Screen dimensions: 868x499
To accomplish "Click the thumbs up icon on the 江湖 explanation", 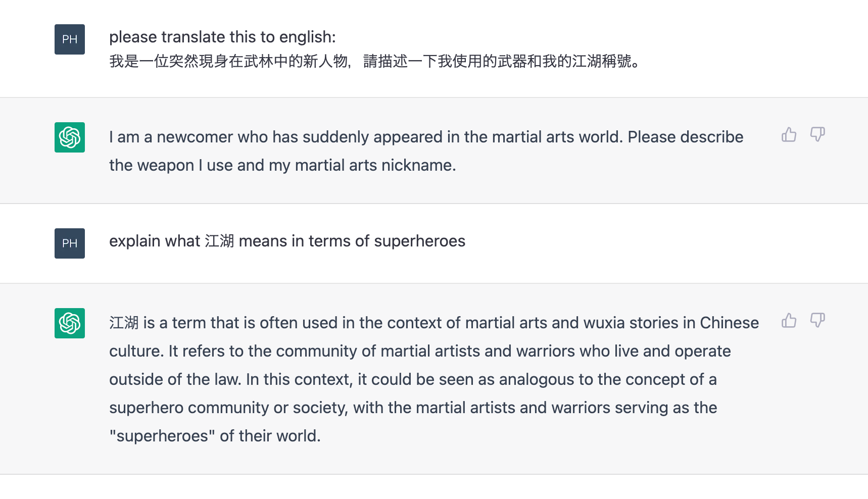I will point(788,320).
